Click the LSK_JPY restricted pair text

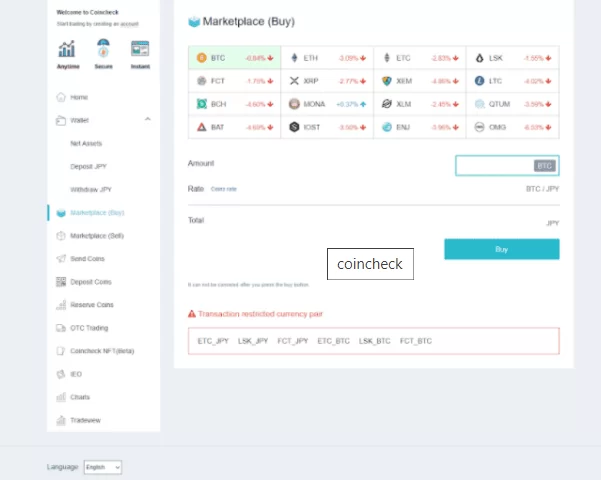[x=253, y=341]
